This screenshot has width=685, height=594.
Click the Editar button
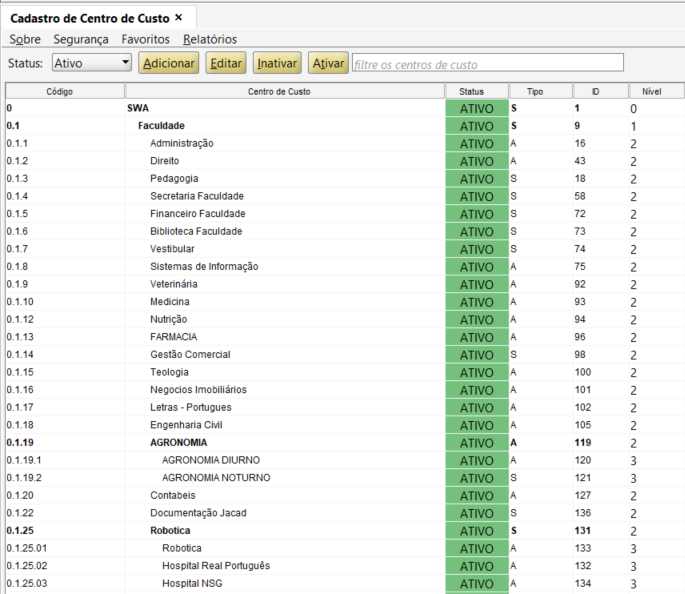tap(226, 63)
